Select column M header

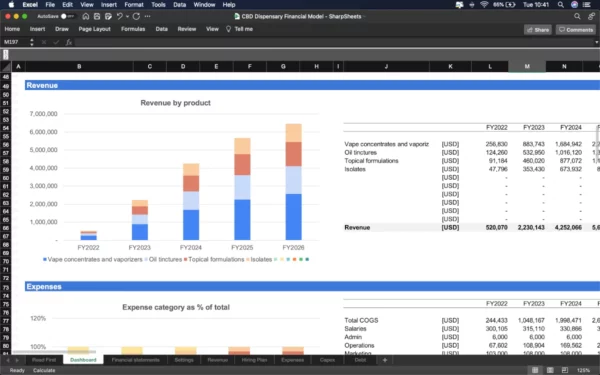(527, 67)
